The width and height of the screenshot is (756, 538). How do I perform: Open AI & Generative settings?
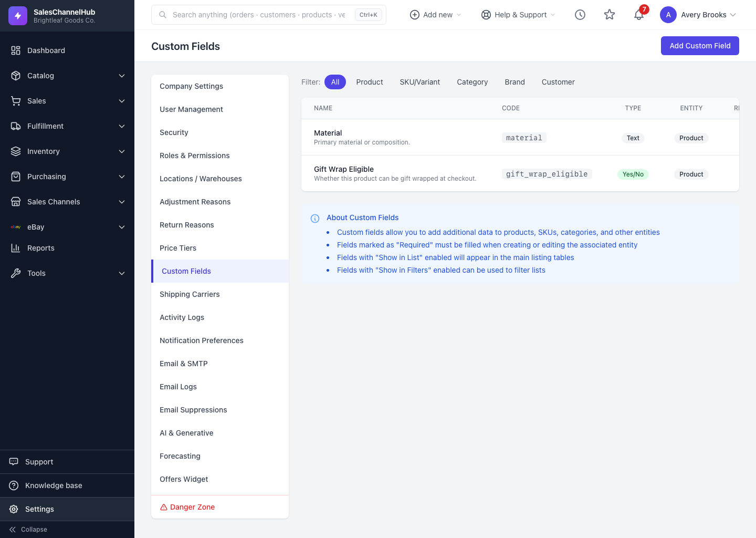[220, 433]
